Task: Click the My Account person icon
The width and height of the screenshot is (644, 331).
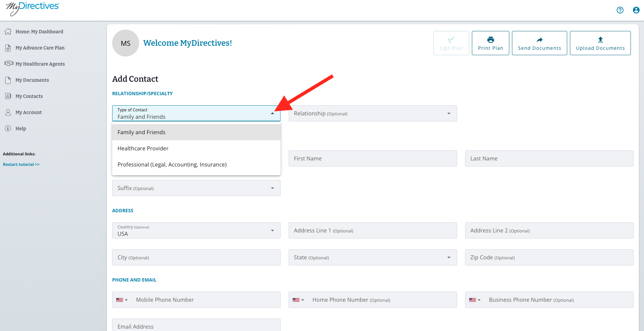Action: pos(8,112)
